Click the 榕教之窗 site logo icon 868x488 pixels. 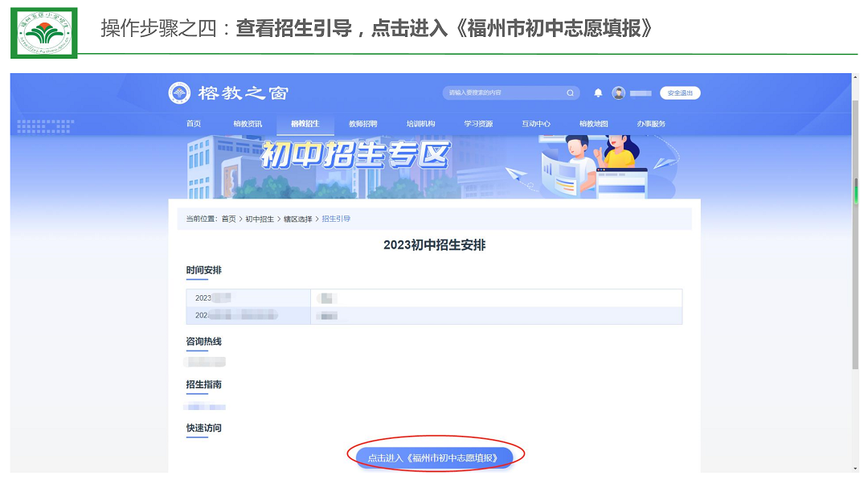[x=179, y=93]
